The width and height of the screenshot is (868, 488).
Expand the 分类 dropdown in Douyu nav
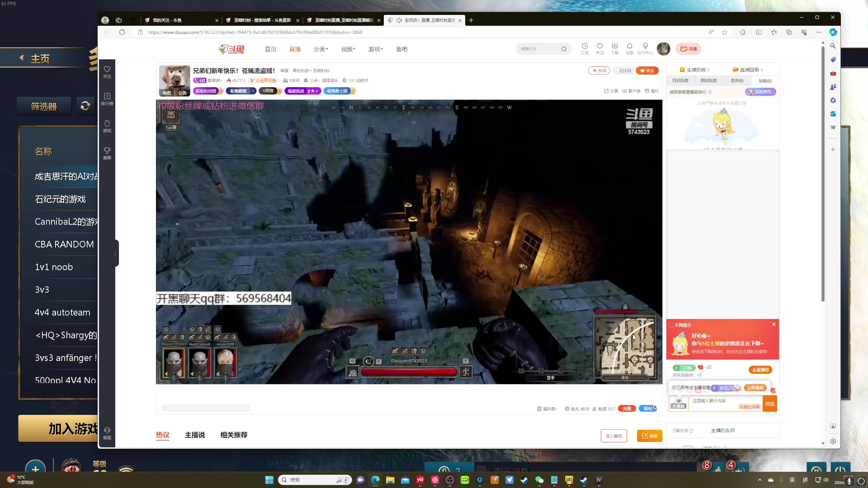coord(321,49)
